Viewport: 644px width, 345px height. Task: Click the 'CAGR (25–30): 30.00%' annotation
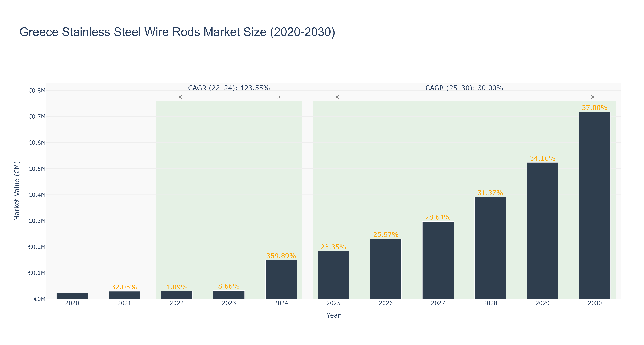[464, 88]
